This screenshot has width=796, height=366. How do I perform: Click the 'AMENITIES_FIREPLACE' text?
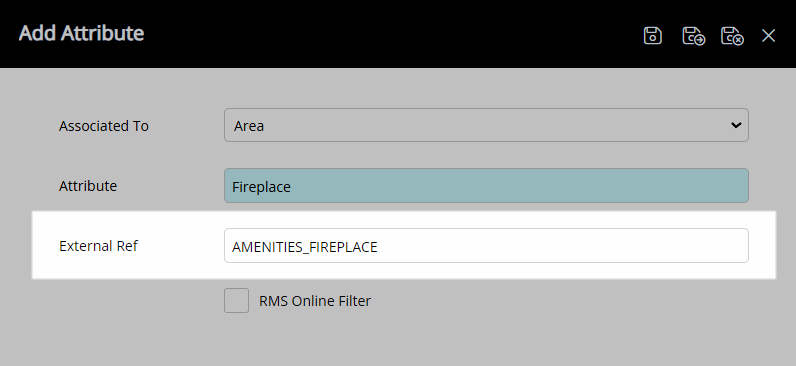click(305, 247)
